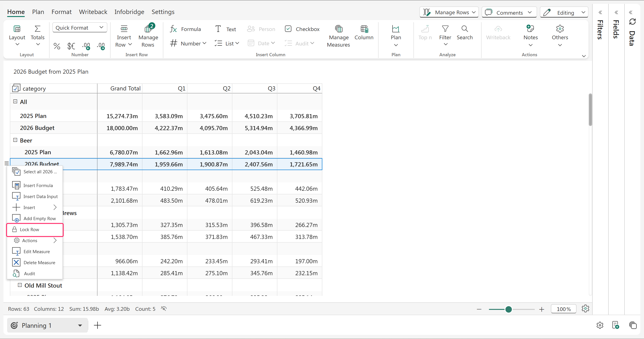Click the Manage Rows icon with badge
Viewport: 644px width, 339px height.
click(148, 29)
